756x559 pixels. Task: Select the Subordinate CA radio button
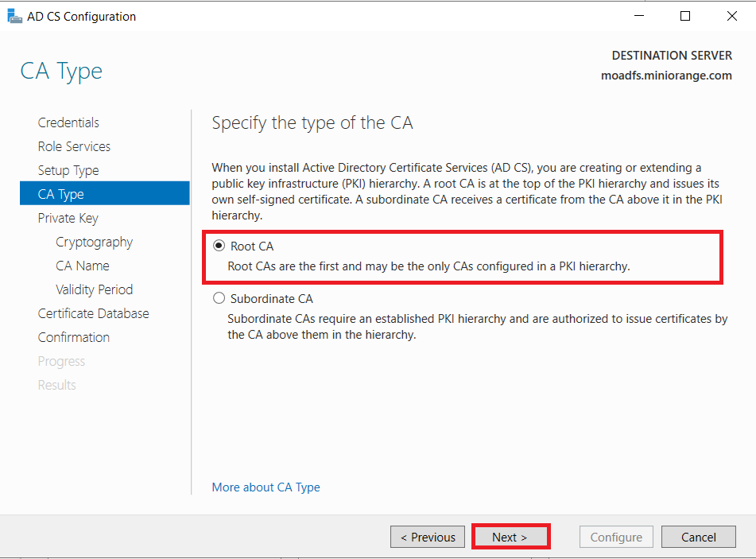point(219,298)
